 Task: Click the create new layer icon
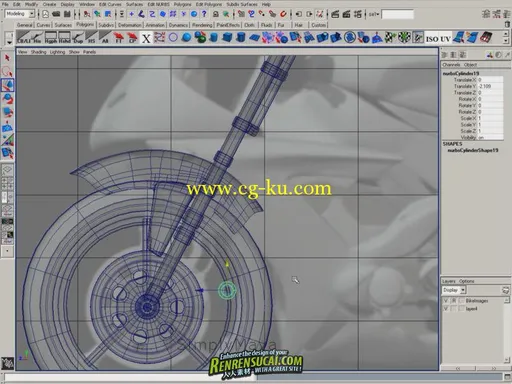pos(506,290)
